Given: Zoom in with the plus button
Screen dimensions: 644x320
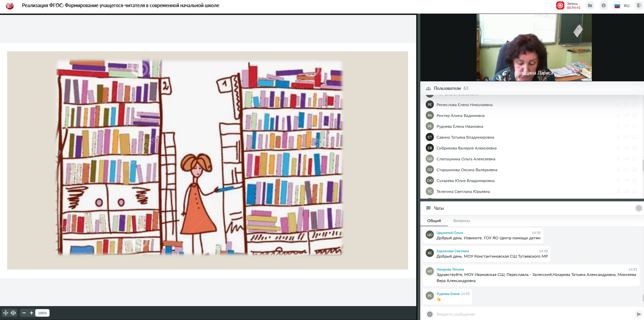Looking at the screenshot, I should click(x=32, y=313).
